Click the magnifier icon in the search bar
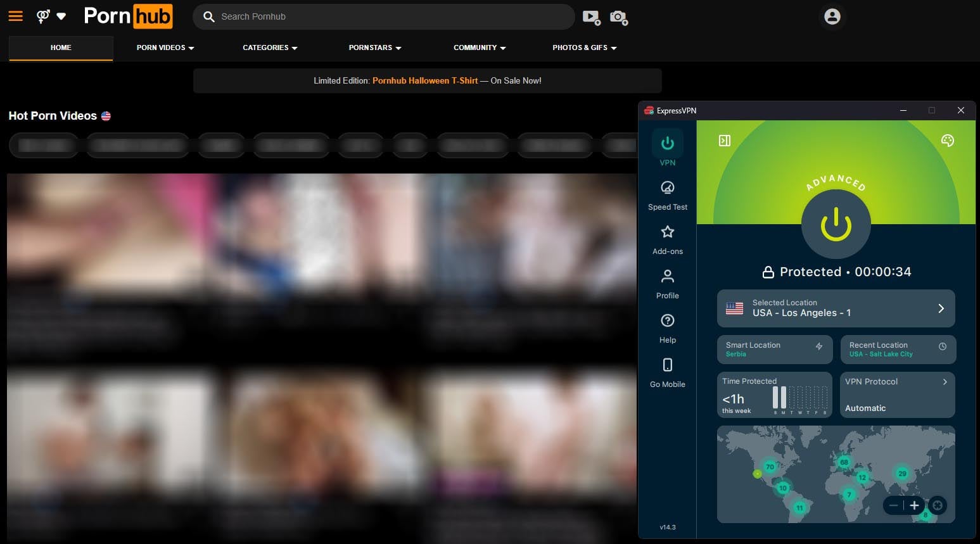The image size is (980, 544). click(x=208, y=16)
